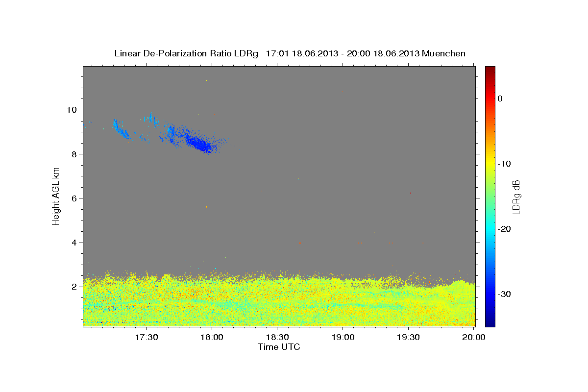Click the dense blue cloud patch near 18:00
Screen dimensions: 588x392
click(201, 144)
